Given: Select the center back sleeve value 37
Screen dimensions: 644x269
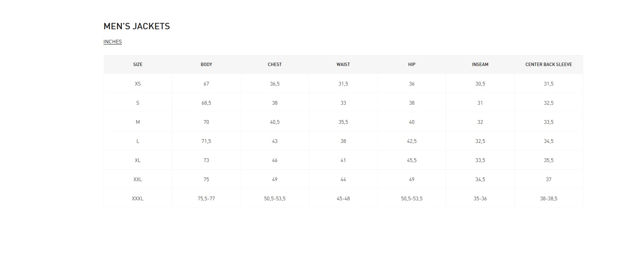Looking at the screenshot, I should click(x=548, y=179).
